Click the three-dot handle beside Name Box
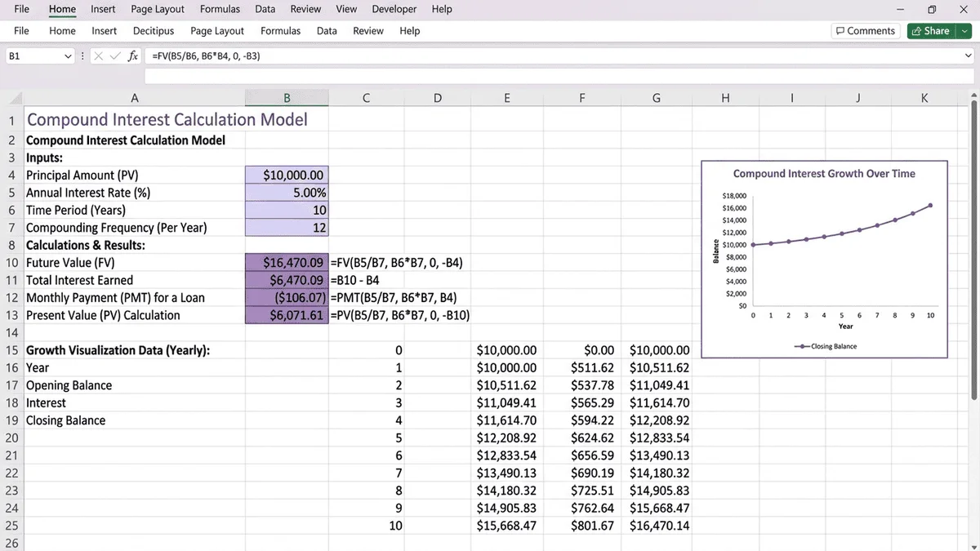 (83, 56)
